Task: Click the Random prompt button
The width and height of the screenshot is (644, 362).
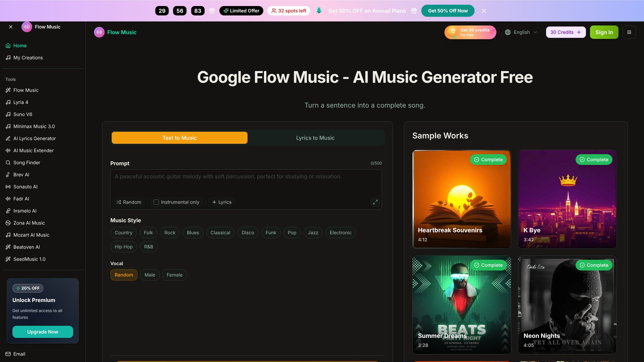Action: tap(129, 202)
